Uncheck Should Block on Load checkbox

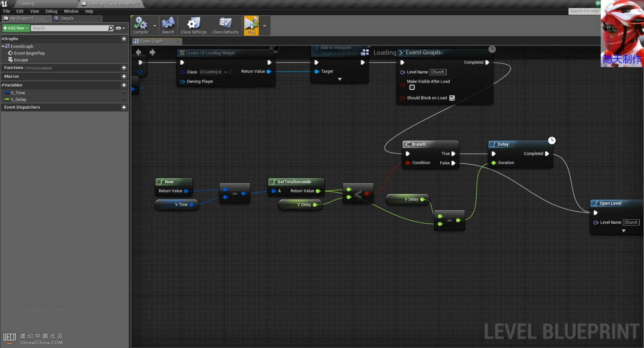point(452,98)
